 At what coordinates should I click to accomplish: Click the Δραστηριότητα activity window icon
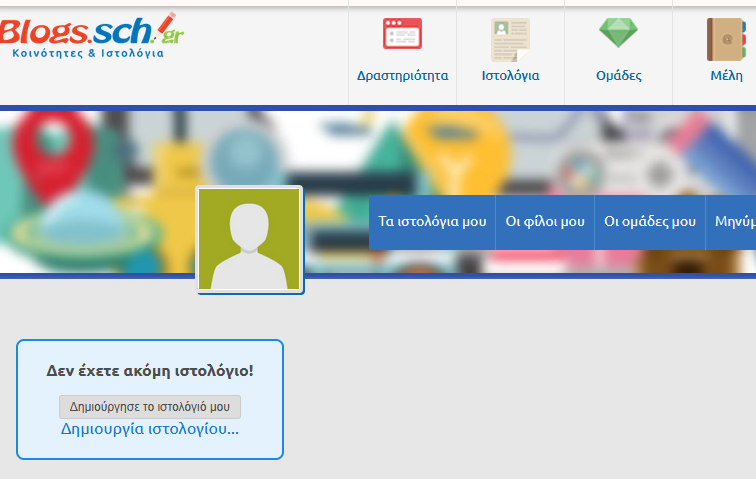402,34
